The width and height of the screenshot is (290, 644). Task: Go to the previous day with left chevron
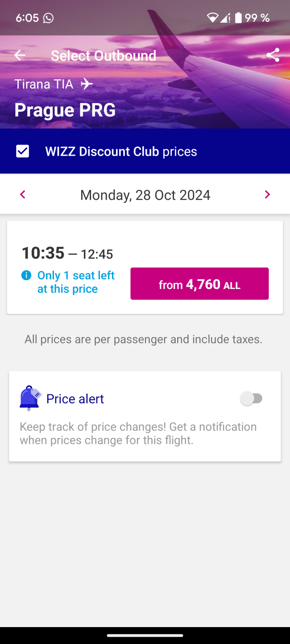tap(23, 195)
